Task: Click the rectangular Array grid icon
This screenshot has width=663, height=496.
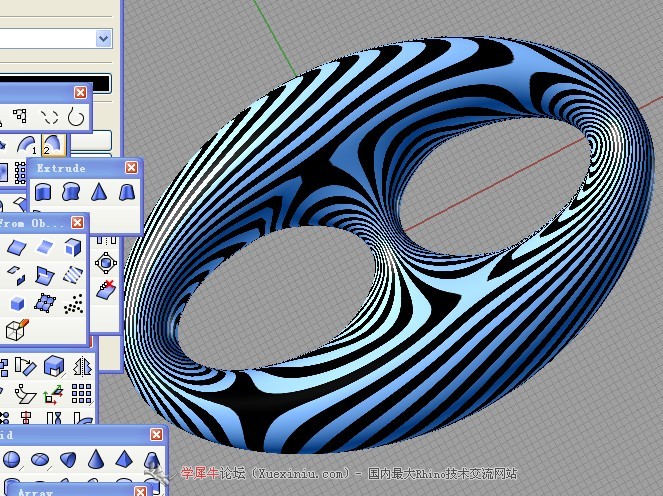Action: tap(81, 394)
